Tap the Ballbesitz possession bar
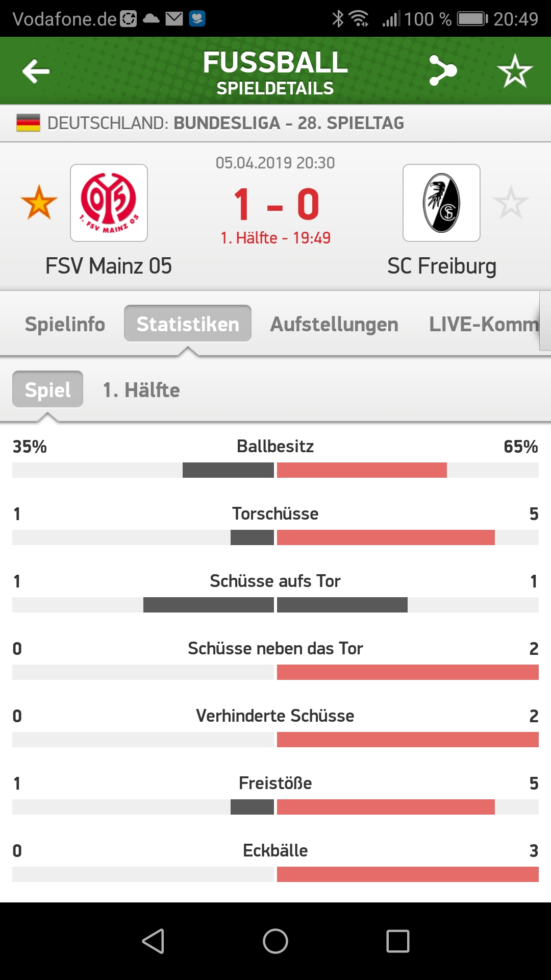This screenshot has width=551, height=980. pyautogui.click(x=275, y=470)
